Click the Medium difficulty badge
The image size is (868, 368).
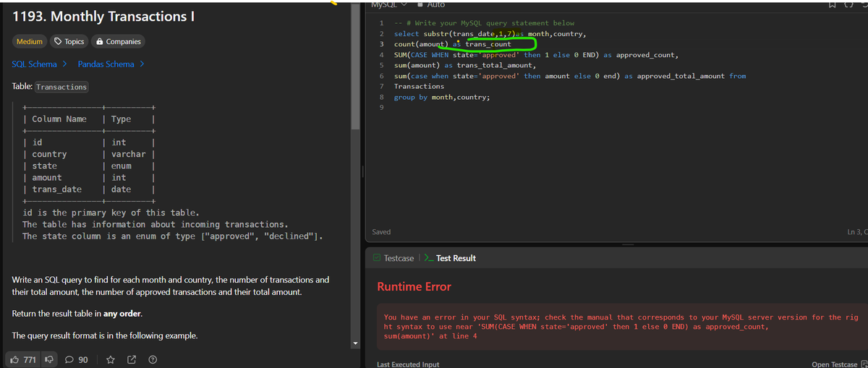coord(30,42)
